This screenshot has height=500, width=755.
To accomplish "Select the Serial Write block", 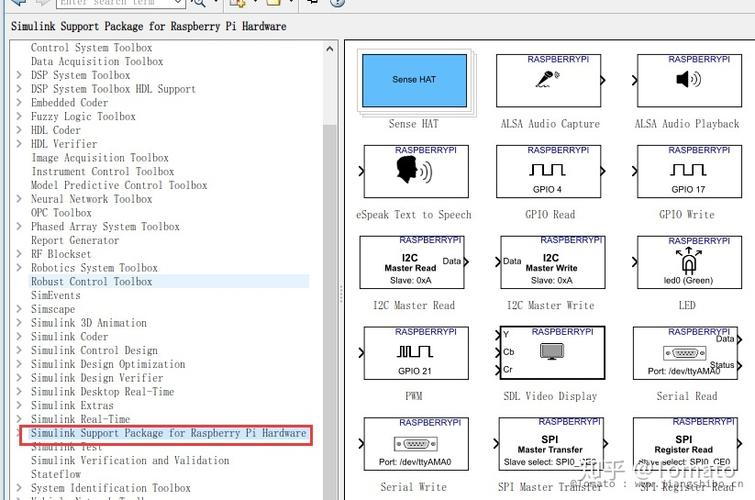I will click(416, 444).
